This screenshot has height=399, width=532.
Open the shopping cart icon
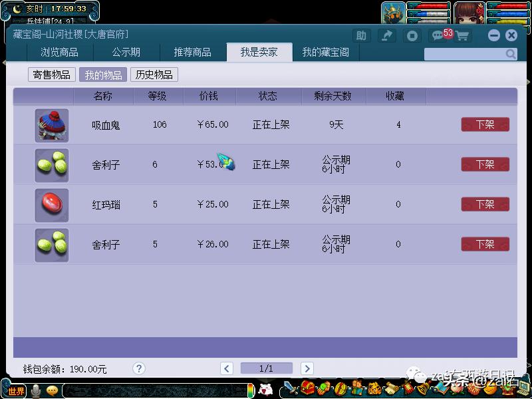462,36
